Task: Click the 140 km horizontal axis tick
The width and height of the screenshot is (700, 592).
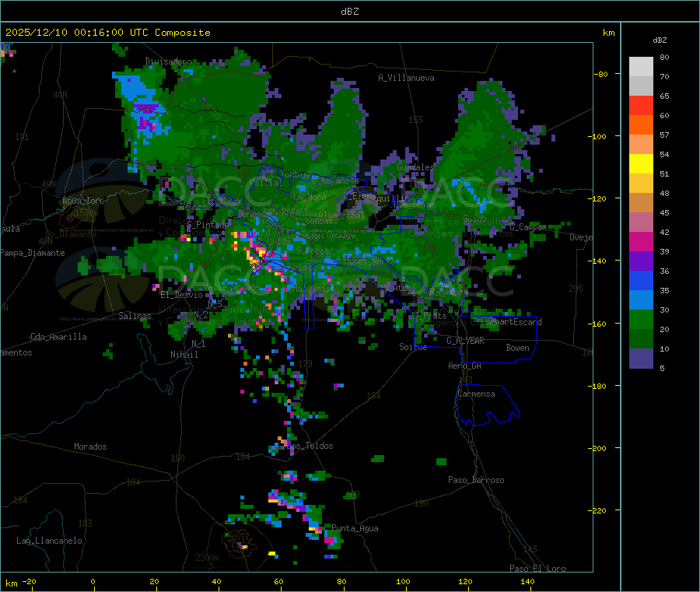Action: (x=527, y=581)
